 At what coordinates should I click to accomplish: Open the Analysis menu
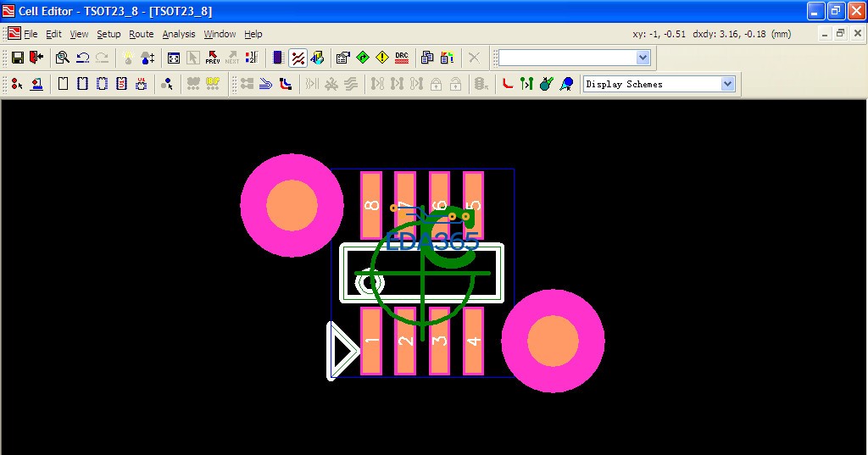coord(178,34)
